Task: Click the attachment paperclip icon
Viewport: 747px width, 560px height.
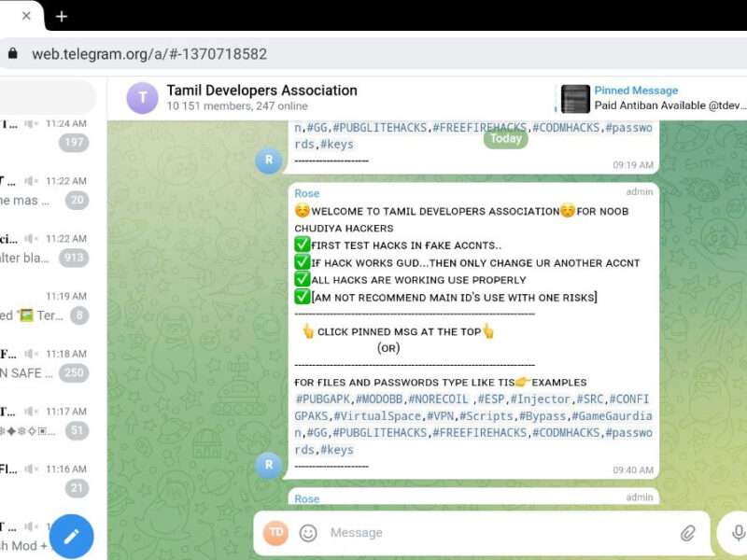Action: click(687, 533)
